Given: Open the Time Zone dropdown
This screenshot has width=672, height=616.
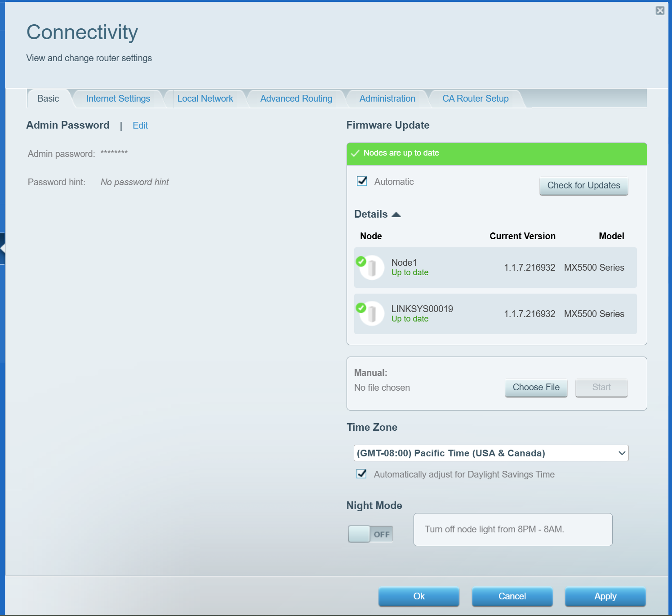Looking at the screenshot, I should coord(491,453).
